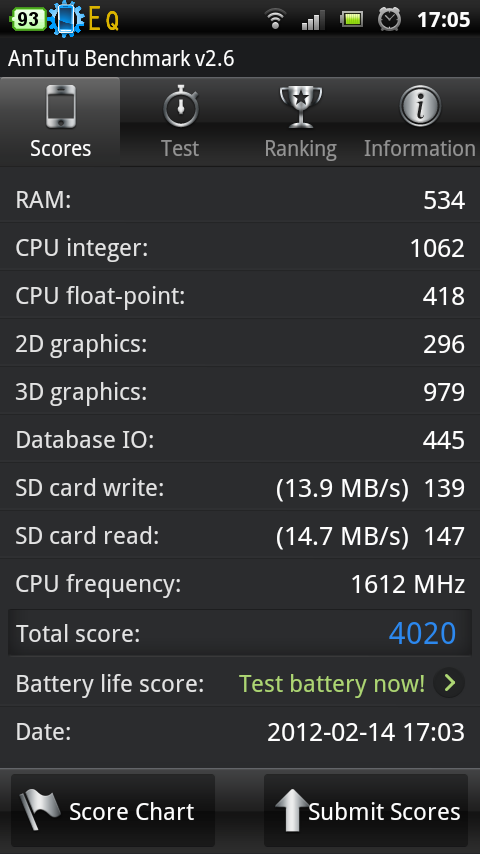Viewport: 480px width, 854px height.
Task: Open the Ranking trophy icon
Action: [301, 107]
